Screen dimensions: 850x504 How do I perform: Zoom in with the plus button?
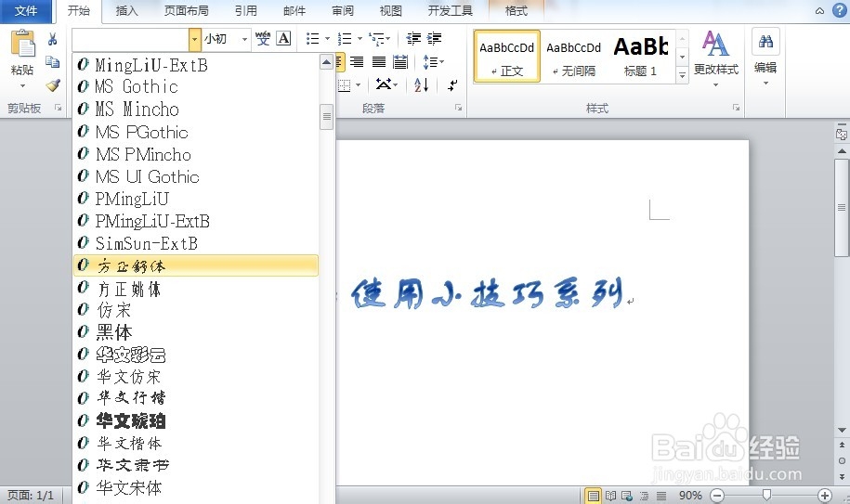point(825,496)
